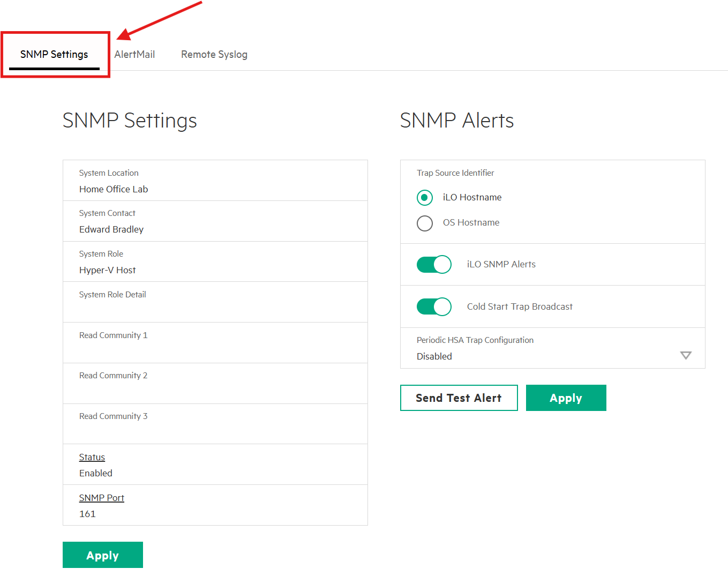Select the iLO Hostname radio button
This screenshot has height=576, width=728.
pyautogui.click(x=425, y=198)
